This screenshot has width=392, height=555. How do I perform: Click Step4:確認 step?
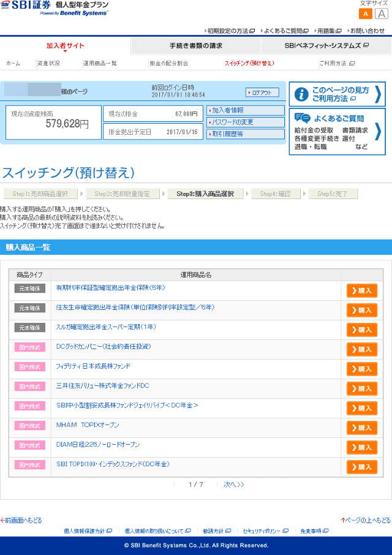[275, 194]
